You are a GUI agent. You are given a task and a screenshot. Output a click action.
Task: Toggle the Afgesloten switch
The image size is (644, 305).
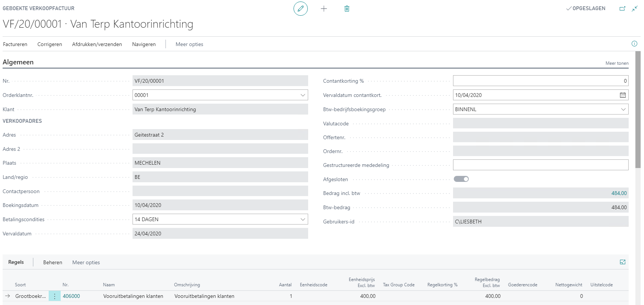click(461, 179)
